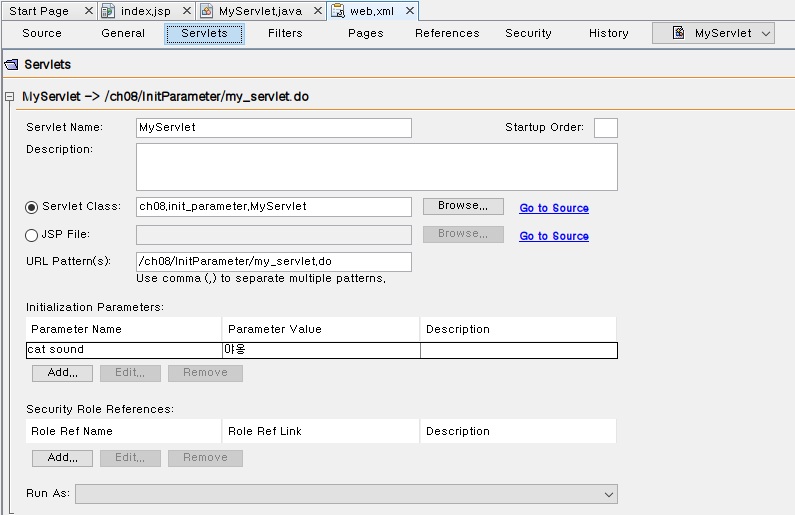This screenshot has width=795, height=515.
Task: Open the Security view
Action: click(528, 33)
